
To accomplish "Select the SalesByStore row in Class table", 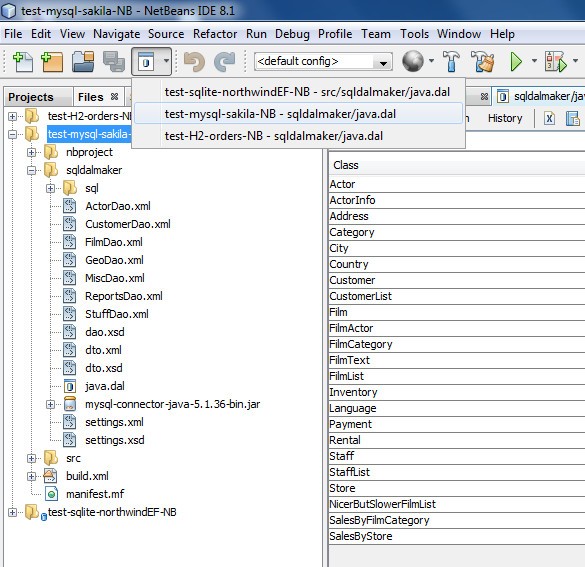I will pyautogui.click(x=457, y=536).
